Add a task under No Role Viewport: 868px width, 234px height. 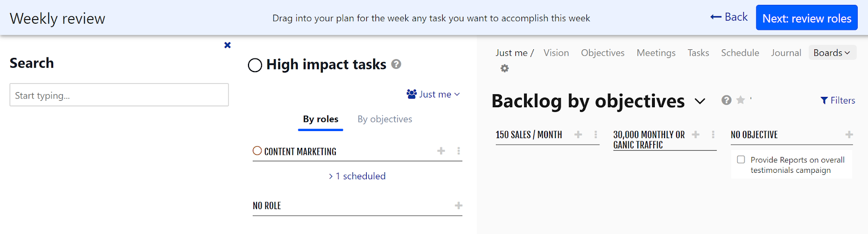[x=458, y=205]
